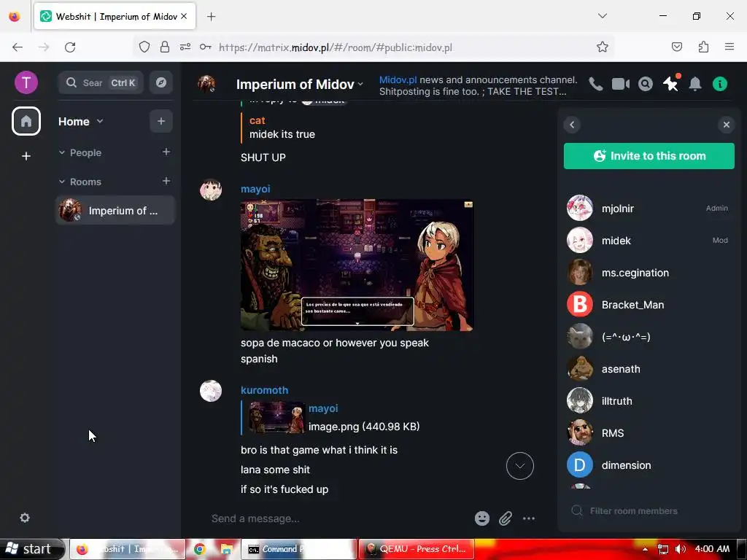View member midek
Screen dimensions: 747x560
click(x=649, y=240)
